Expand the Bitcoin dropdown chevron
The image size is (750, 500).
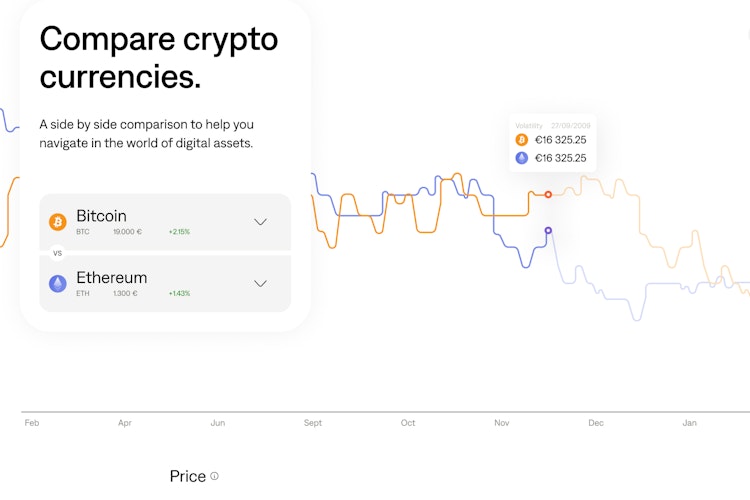pos(261,222)
